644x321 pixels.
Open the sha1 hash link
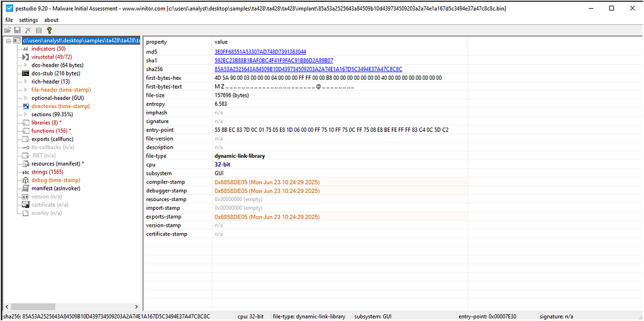pyautogui.click(x=274, y=60)
